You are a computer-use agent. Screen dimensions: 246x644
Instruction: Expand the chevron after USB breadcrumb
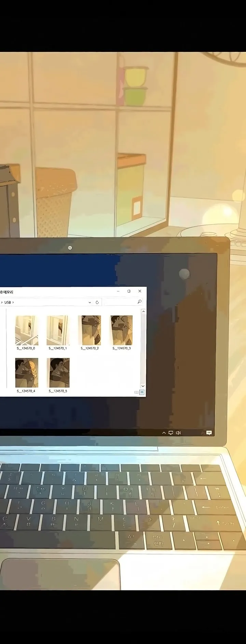pyautogui.click(x=13, y=303)
